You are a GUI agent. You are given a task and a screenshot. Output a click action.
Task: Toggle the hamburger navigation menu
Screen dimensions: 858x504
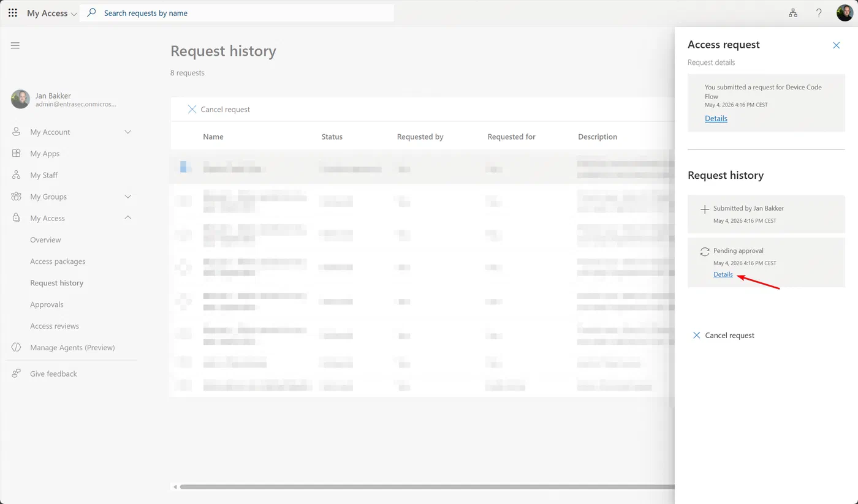pyautogui.click(x=15, y=45)
